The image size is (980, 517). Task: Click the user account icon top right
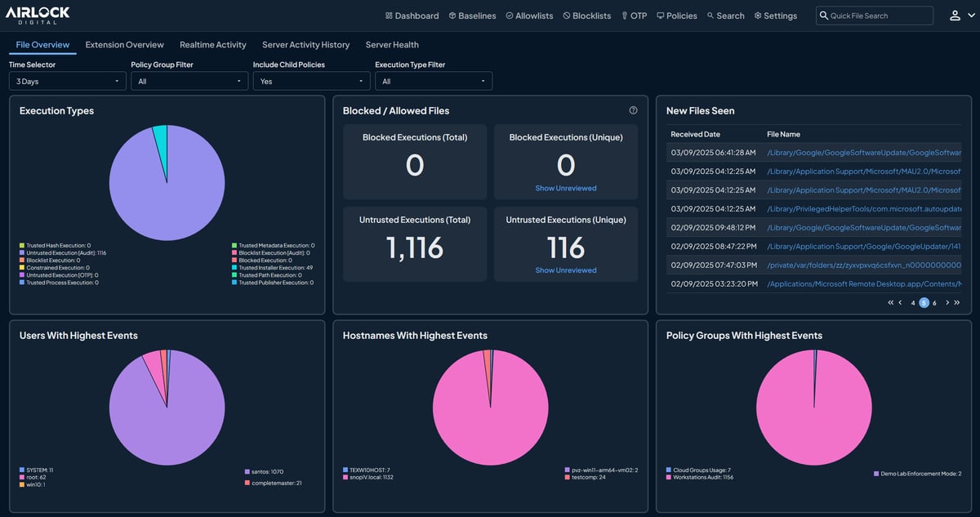955,15
